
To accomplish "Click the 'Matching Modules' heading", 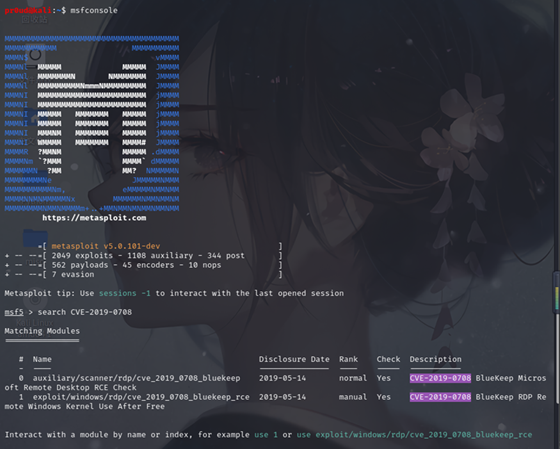I will (x=42, y=331).
